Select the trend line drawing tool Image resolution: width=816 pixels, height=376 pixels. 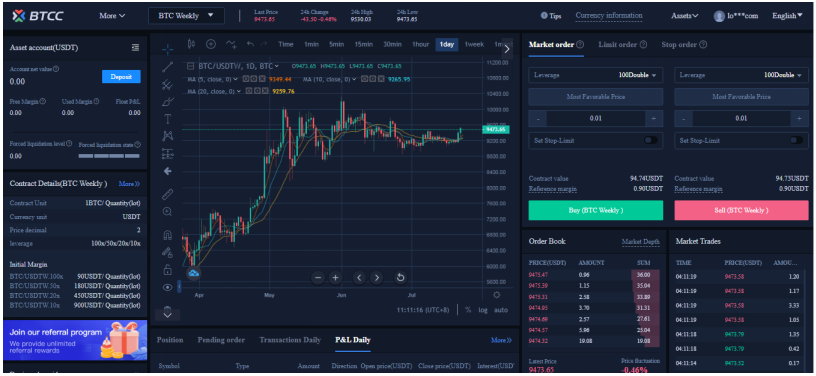[x=168, y=67]
